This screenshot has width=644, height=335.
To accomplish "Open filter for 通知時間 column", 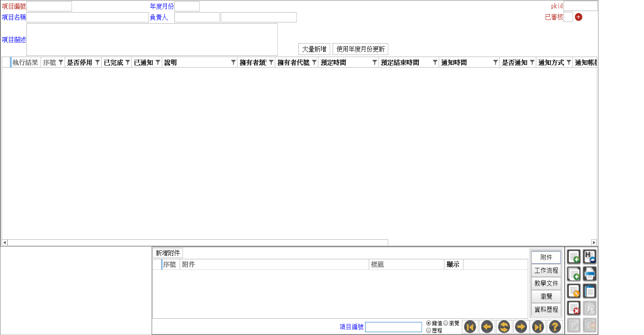I will coord(496,62).
